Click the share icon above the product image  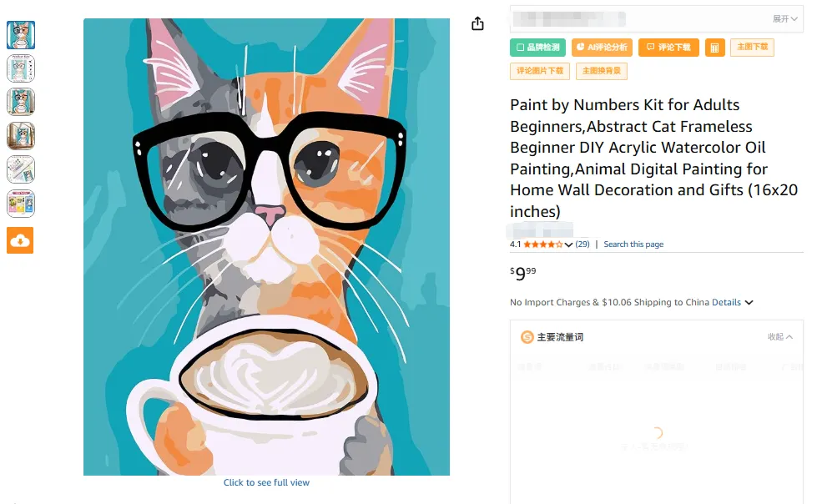click(x=477, y=23)
